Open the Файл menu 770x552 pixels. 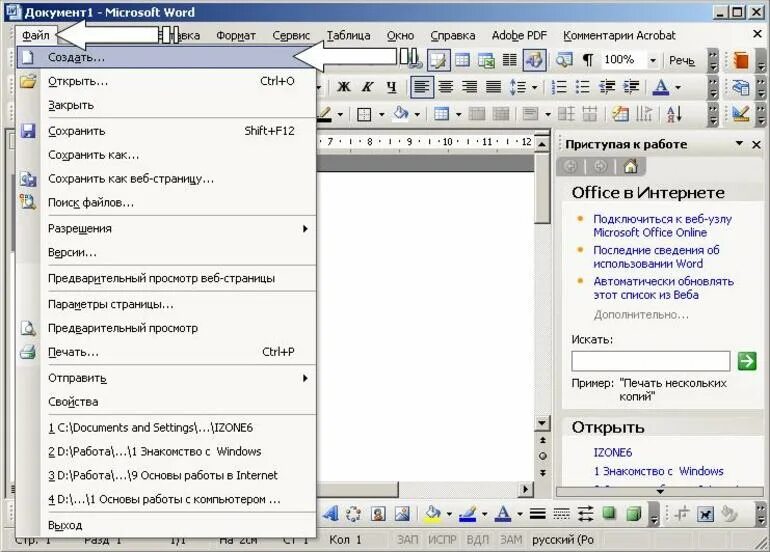36,35
